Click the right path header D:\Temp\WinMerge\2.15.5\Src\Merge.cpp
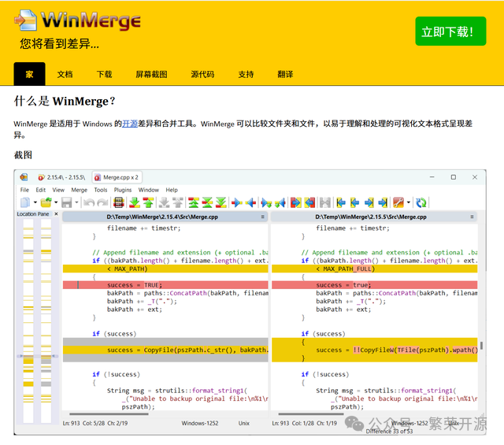The image size is (504, 445). [371, 217]
